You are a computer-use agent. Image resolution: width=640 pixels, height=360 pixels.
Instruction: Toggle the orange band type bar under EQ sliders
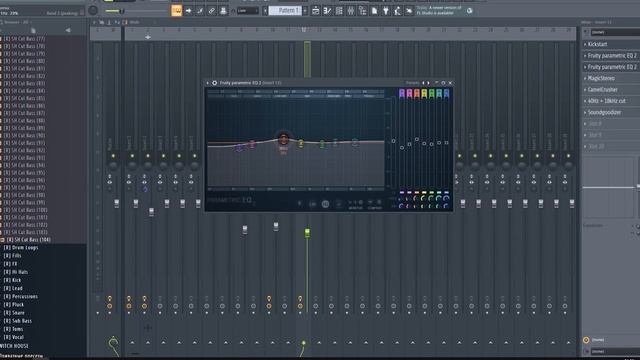pyautogui.click(x=417, y=192)
